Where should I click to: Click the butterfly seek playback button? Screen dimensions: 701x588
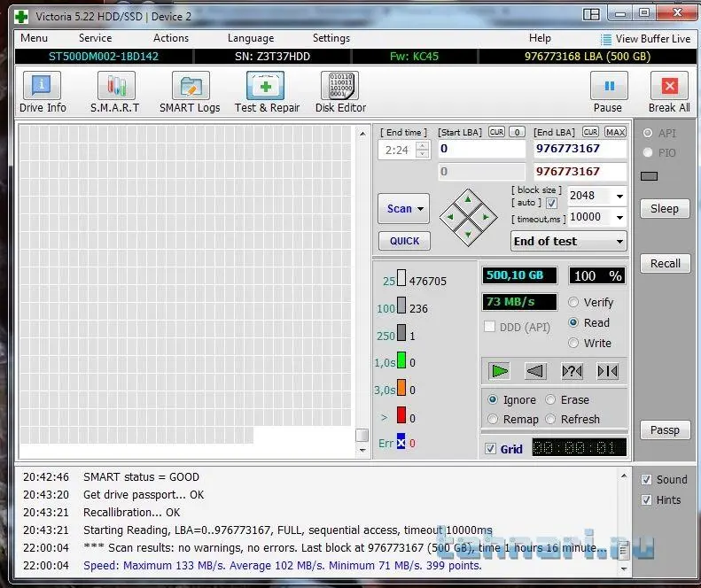(x=608, y=371)
